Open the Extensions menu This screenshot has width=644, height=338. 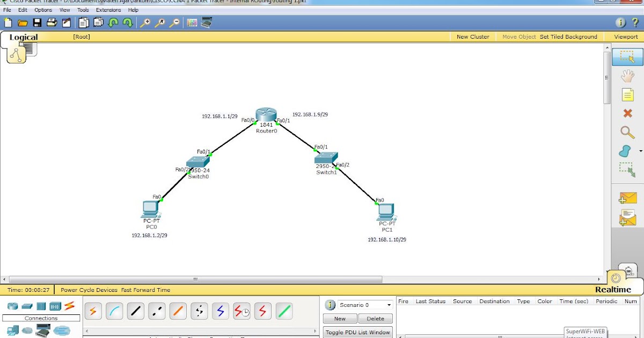click(108, 10)
